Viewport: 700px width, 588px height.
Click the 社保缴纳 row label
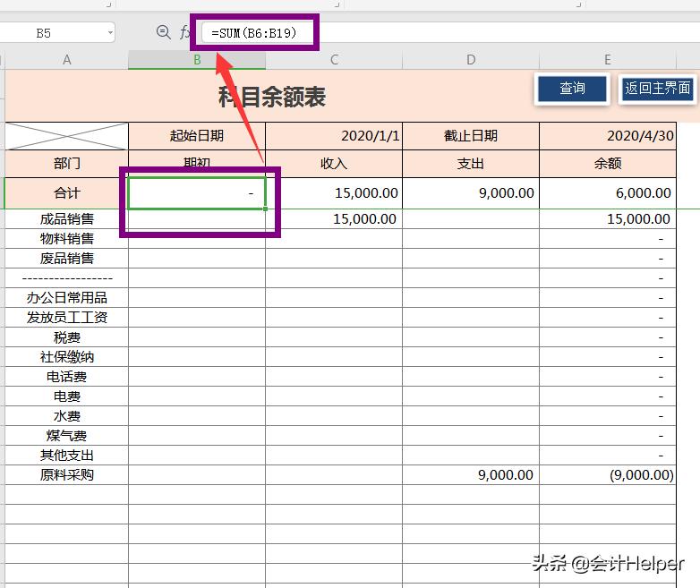click(66, 357)
